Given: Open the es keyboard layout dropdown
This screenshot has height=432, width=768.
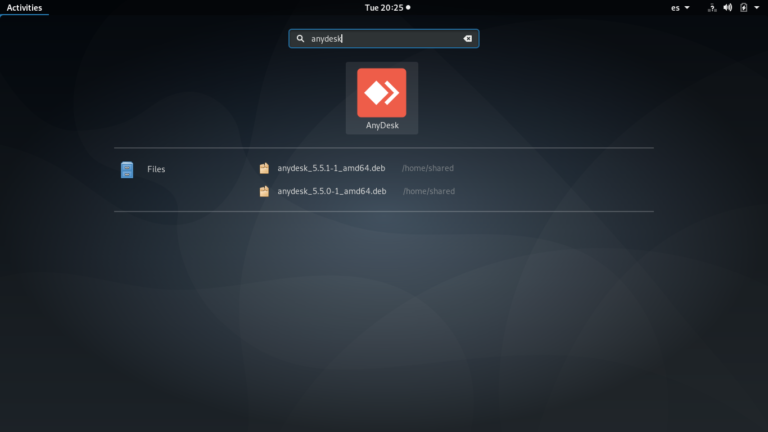Looking at the screenshot, I should [680, 8].
